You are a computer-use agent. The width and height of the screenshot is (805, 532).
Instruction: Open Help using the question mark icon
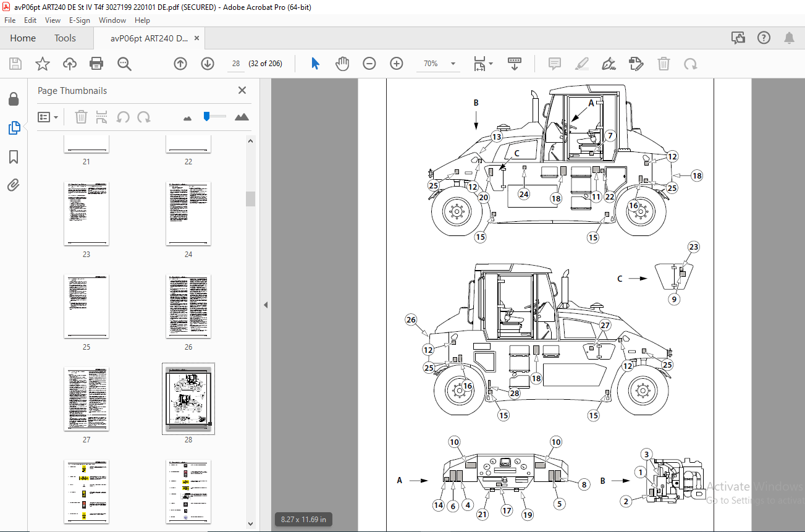tap(764, 38)
